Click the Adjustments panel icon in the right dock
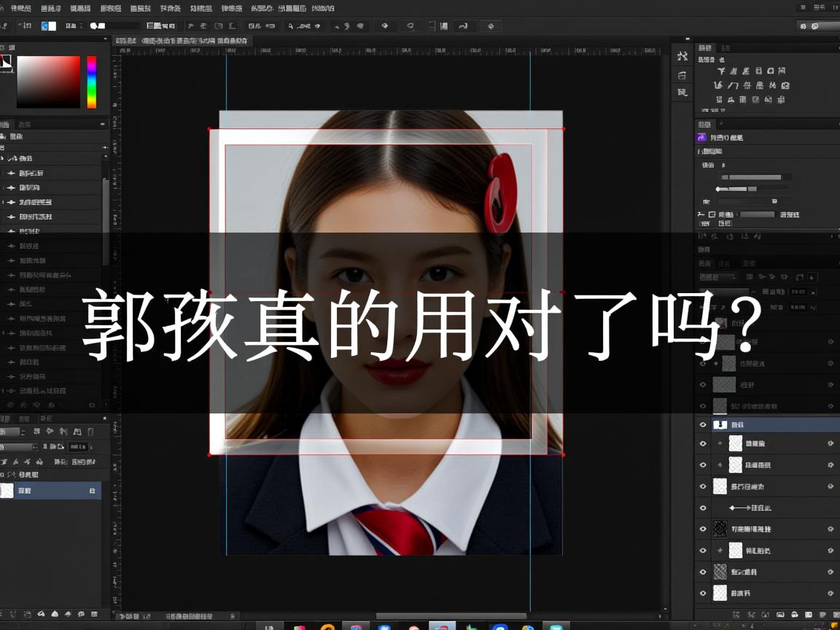Image resolution: width=840 pixels, height=630 pixels. tap(682, 56)
